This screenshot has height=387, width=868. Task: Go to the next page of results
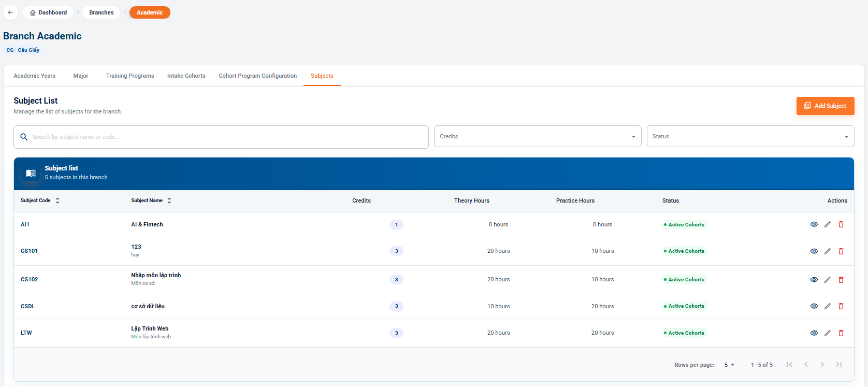[822, 365]
